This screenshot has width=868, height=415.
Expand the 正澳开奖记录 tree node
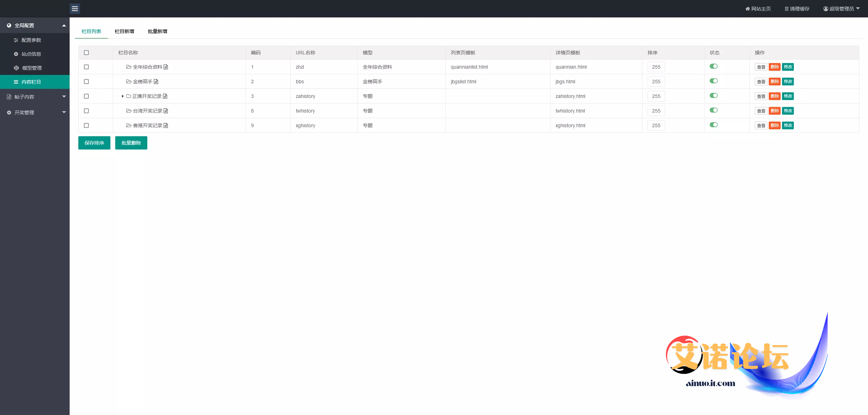[123, 96]
